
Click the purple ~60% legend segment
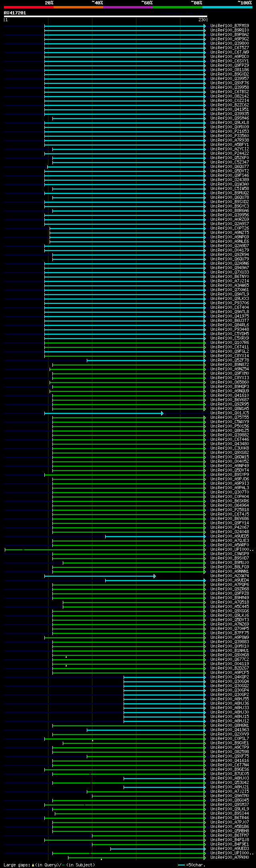pyautogui.click(x=128, y=7)
